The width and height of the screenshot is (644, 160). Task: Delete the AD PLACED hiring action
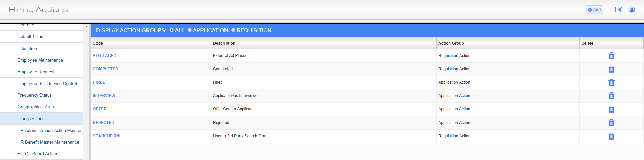611,56
